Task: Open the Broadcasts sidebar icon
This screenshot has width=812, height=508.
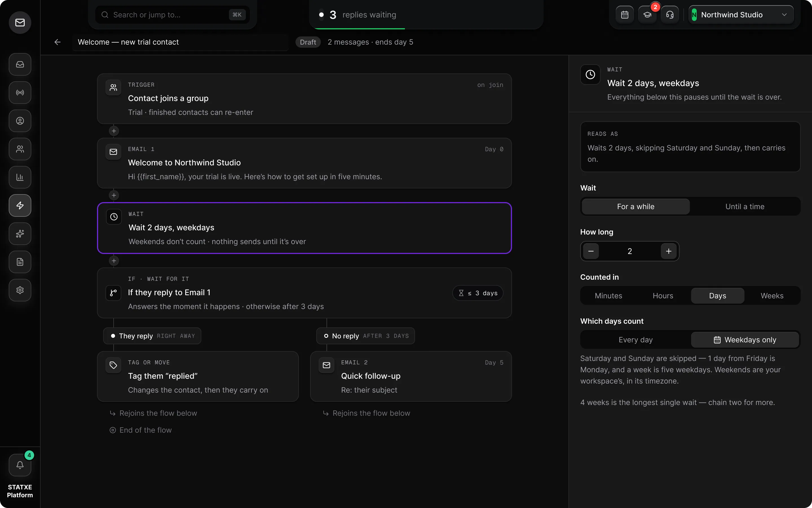Action: click(x=20, y=92)
